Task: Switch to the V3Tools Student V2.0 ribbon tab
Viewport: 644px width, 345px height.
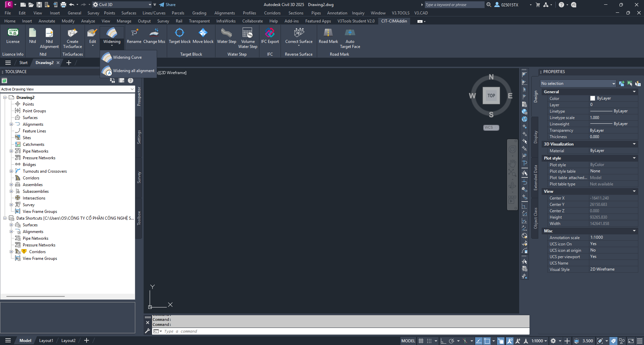Action: coord(356,21)
